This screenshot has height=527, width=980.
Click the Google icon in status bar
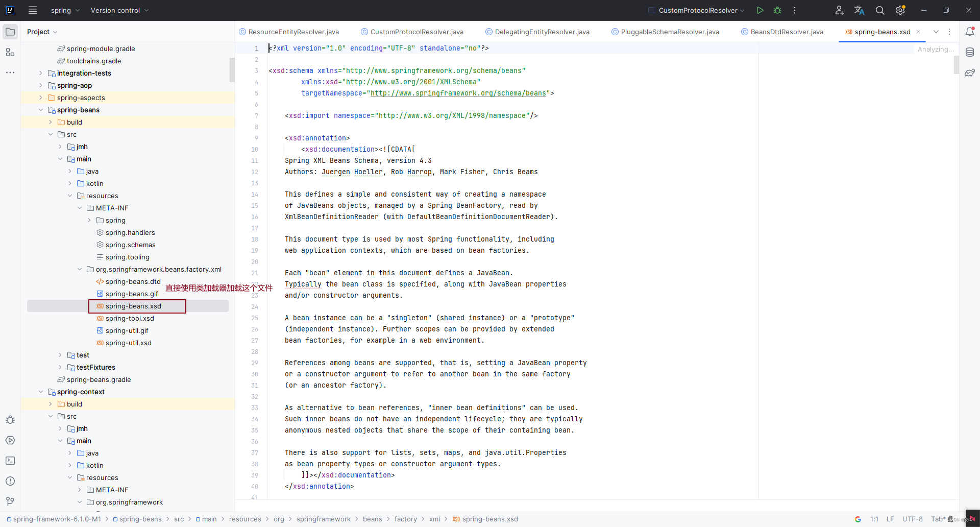[x=858, y=519]
